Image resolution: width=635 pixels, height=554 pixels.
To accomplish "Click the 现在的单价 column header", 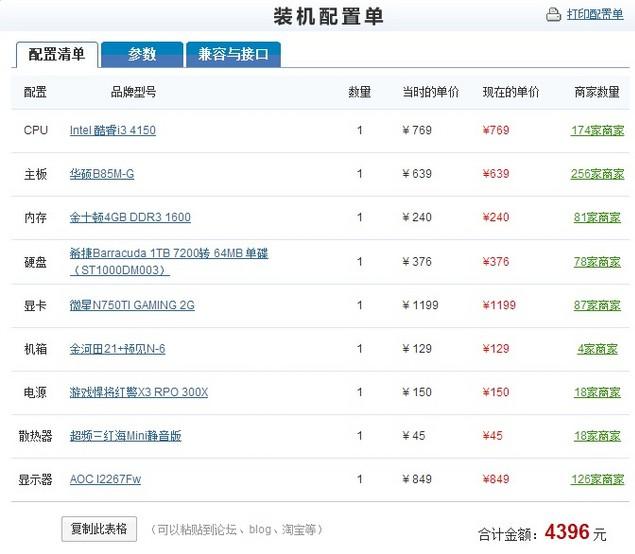I will (x=511, y=92).
